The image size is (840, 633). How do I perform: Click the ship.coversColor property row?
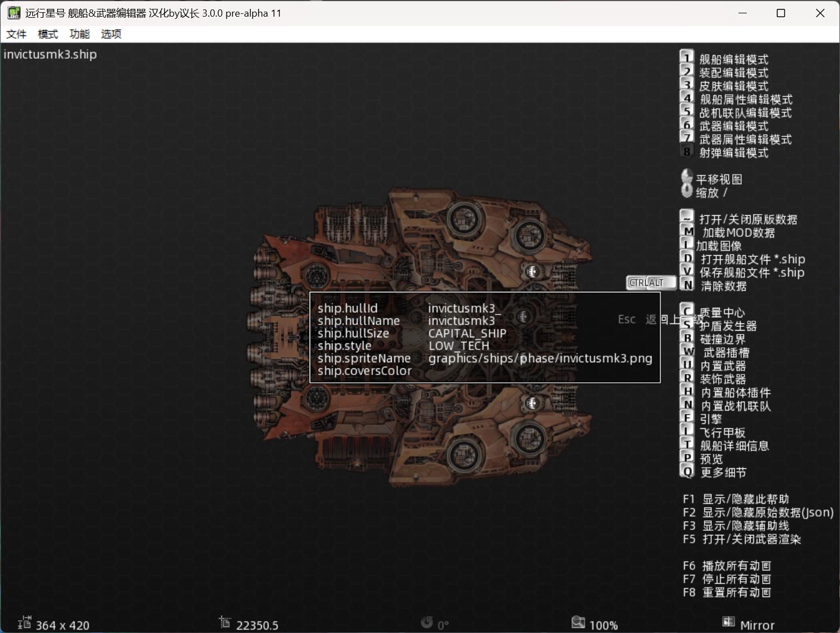click(365, 371)
